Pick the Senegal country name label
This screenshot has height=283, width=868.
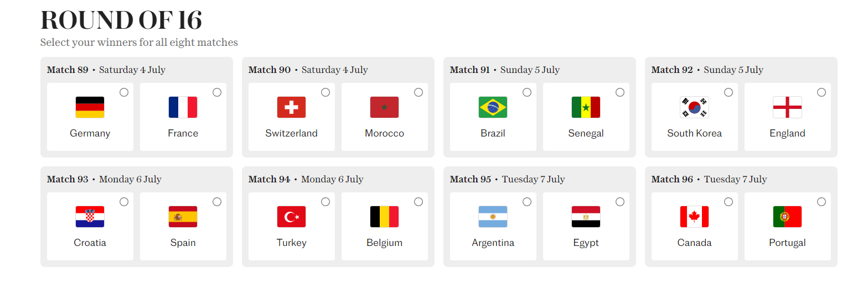tap(586, 133)
